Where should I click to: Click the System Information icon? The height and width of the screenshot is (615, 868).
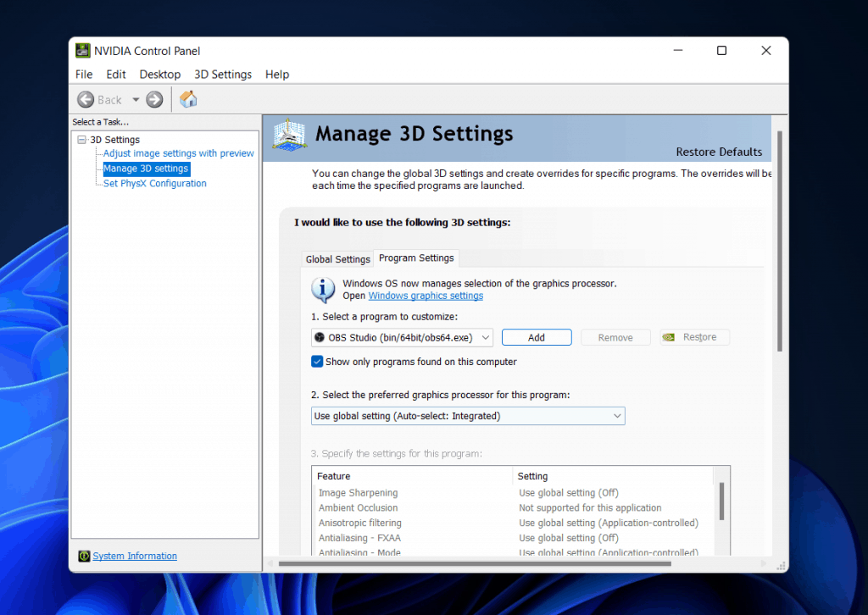(x=84, y=557)
